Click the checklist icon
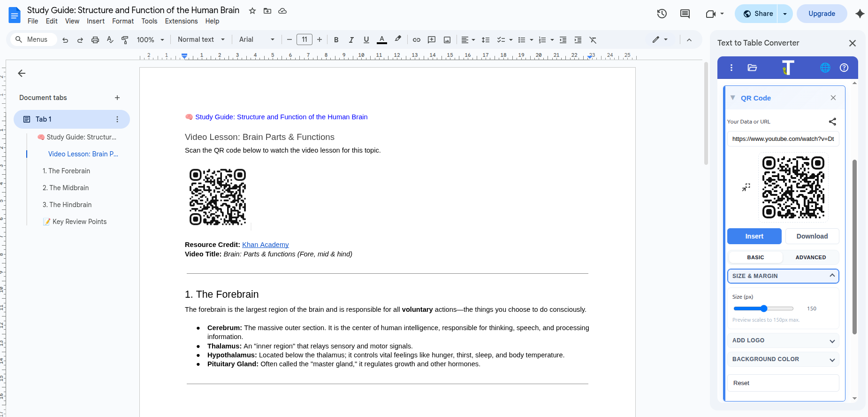Image resolution: width=868 pixels, height=417 pixels. pos(501,40)
